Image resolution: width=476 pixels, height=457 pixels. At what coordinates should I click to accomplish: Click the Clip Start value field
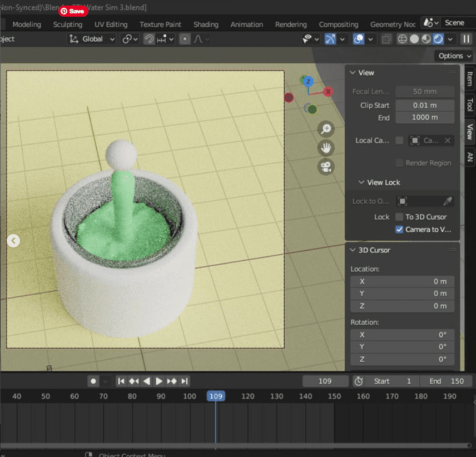tap(425, 105)
